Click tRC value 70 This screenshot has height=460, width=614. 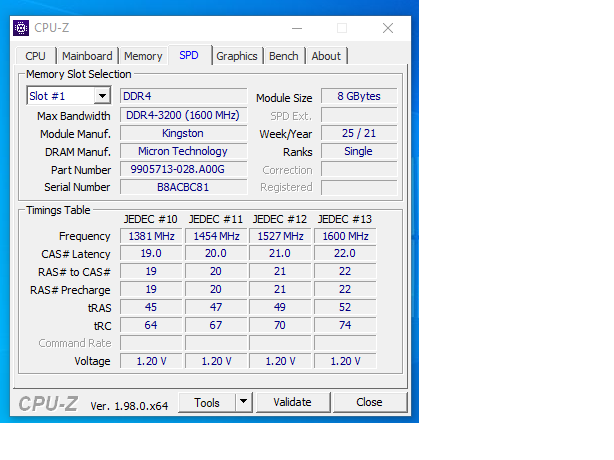[x=280, y=325]
